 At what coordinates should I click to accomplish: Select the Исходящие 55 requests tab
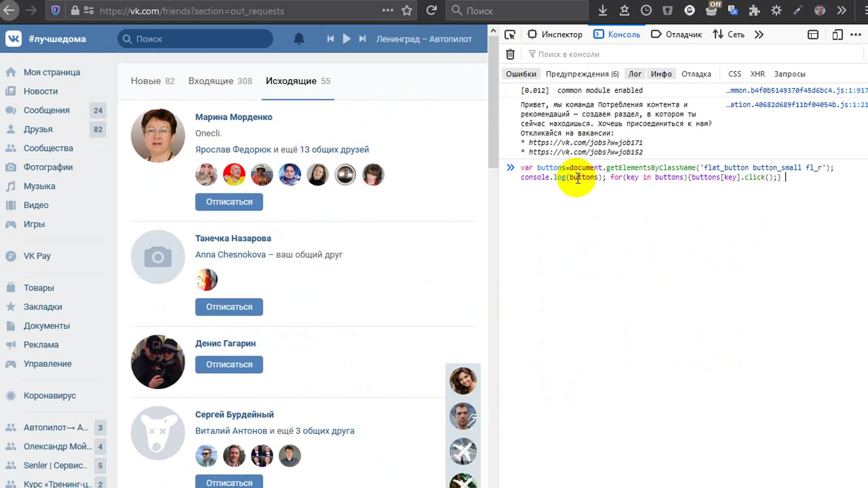click(298, 81)
